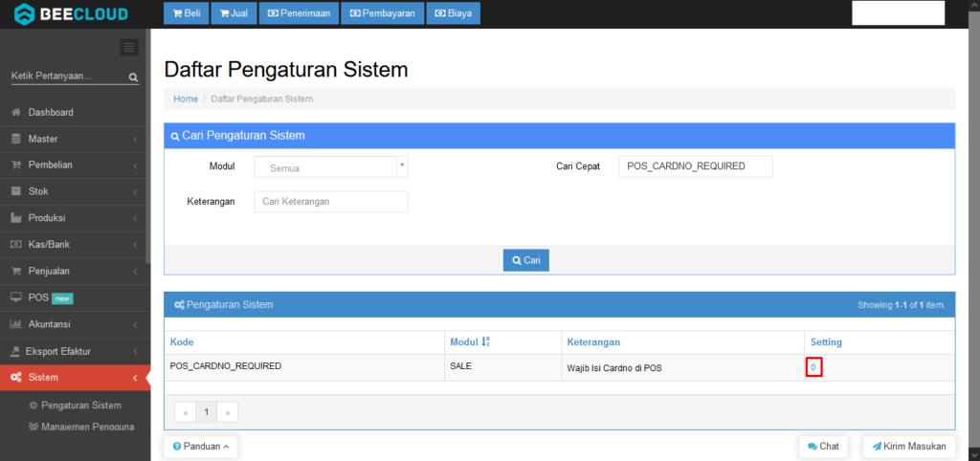The height and width of the screenshot is (461, 980).
Task: Click the Akuntansi chart icon
Action: (17, 324)
